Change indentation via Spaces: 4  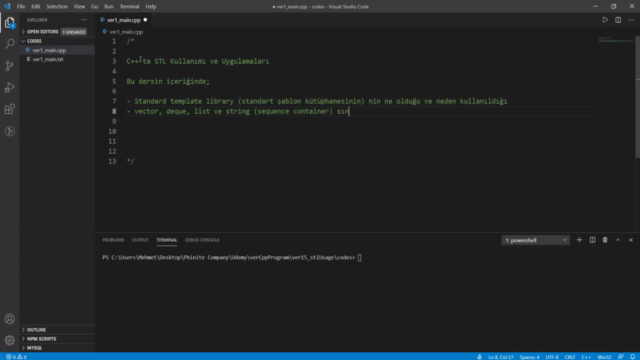529,357
